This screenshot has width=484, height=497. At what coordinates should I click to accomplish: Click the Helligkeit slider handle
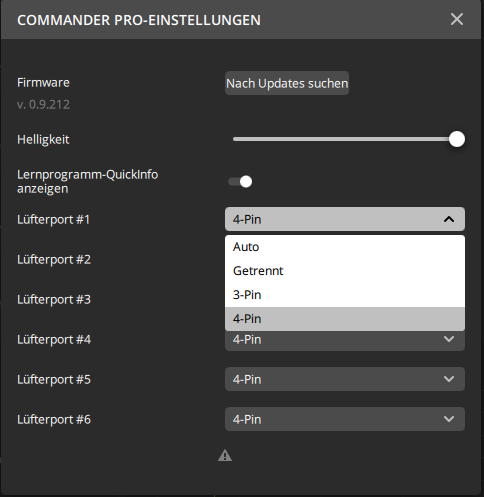coord(457,139)
